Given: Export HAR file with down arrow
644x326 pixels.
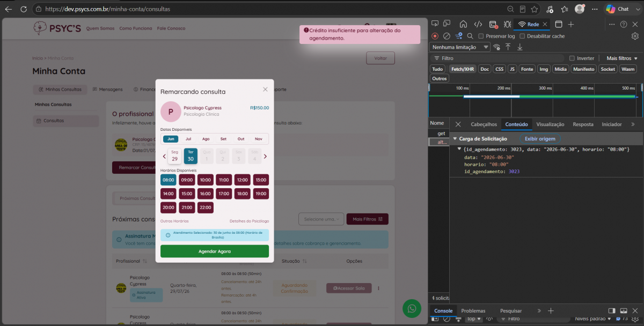Looking at the screenshot, I should click(519, 47).
